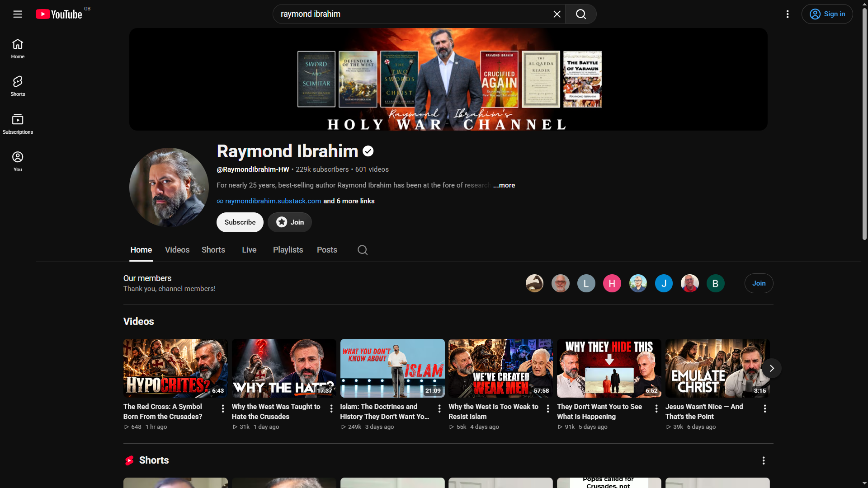Clear the search box text

tap(557, 14)
